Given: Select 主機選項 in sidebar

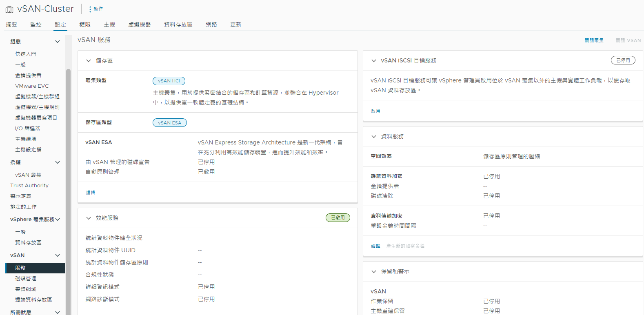Looking at the screenshot, I should [26, 139].
